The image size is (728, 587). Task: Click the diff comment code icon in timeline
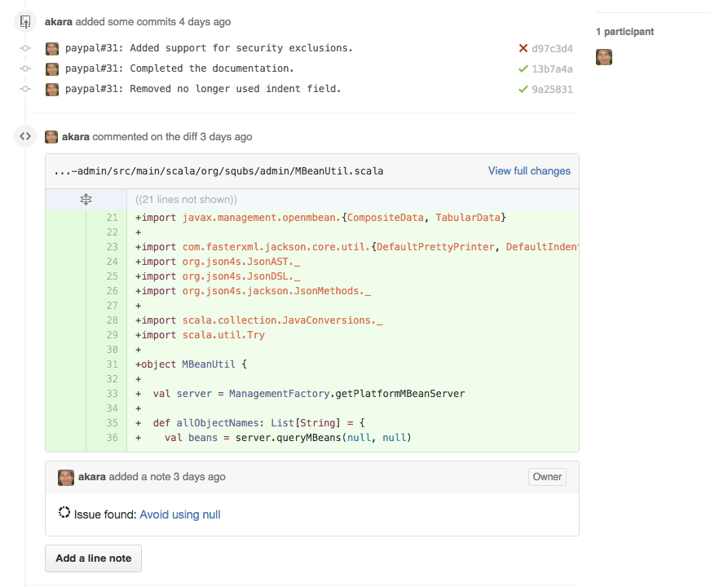click(x=25, y=137)
